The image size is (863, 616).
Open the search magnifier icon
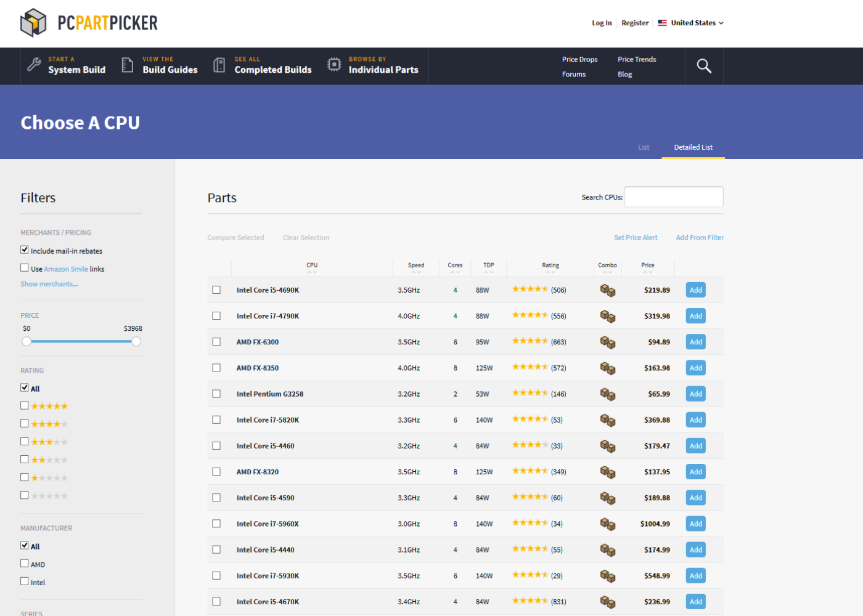704,66
